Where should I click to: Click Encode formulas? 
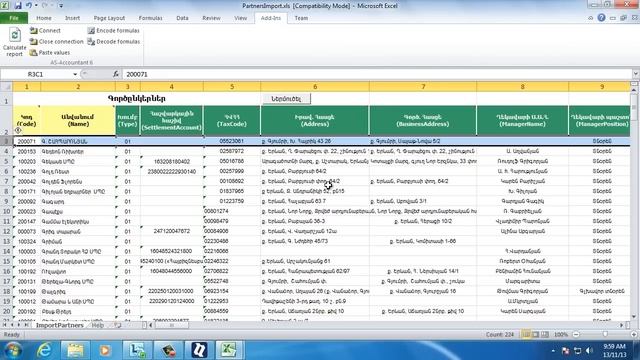pos(113,31)
